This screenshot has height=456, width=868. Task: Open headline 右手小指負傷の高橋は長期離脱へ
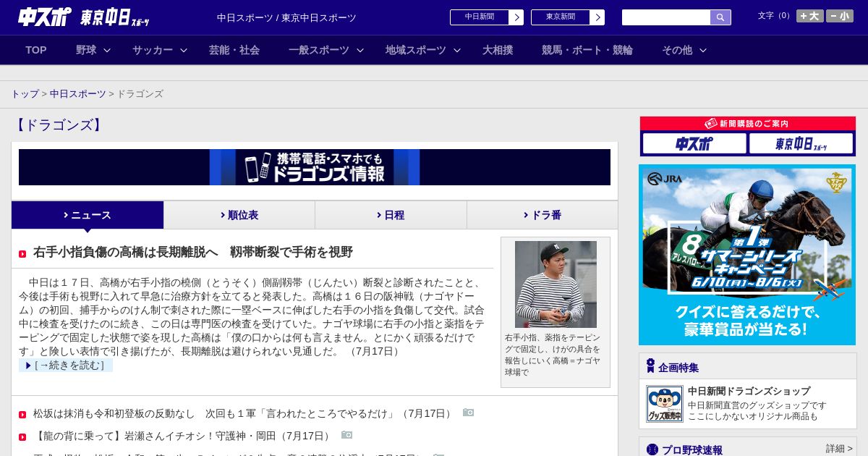coord(193,252)
